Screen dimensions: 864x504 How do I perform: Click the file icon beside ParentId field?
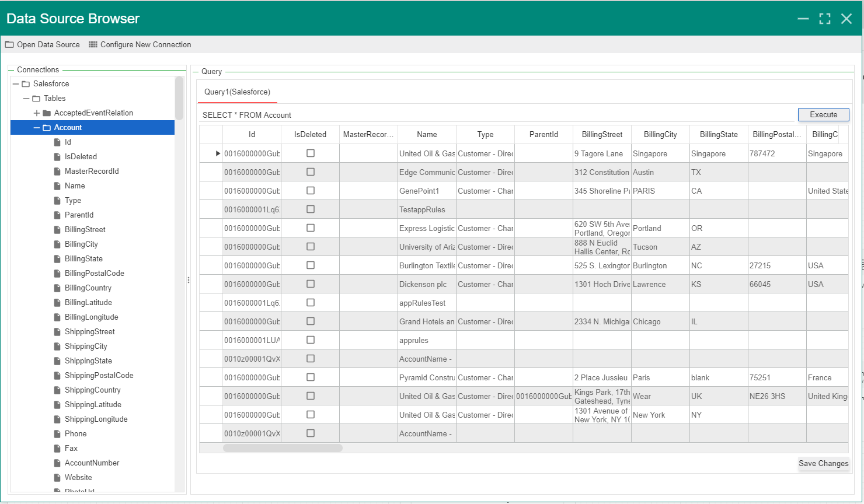(x=57, y=215)
